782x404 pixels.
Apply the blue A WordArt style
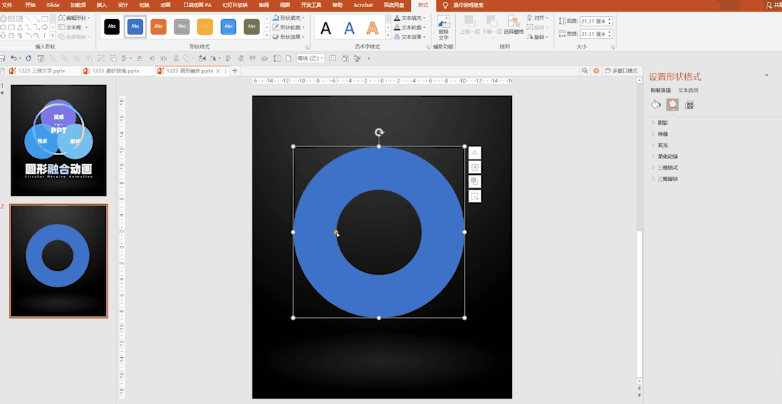(x=349, y=28)
